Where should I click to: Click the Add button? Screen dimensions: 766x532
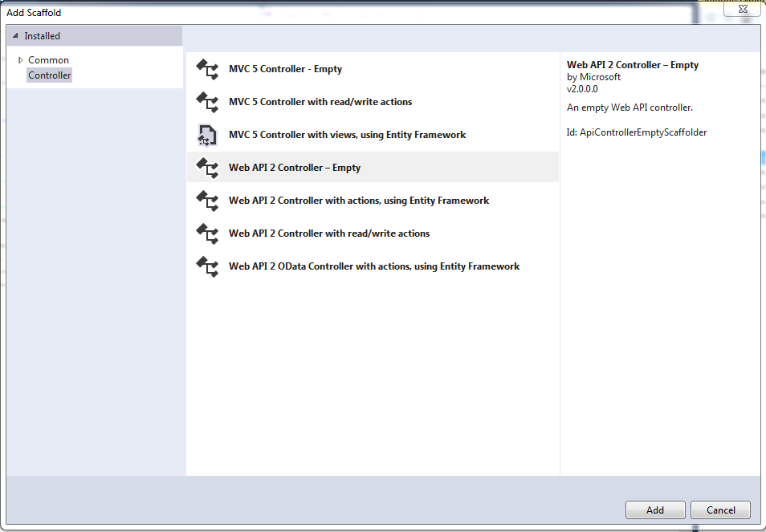click(655, 510)
